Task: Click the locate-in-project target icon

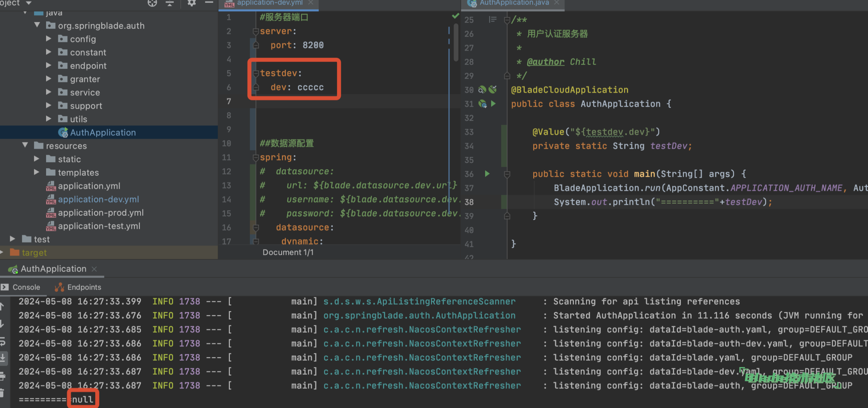Action: [x=152, y=3]
